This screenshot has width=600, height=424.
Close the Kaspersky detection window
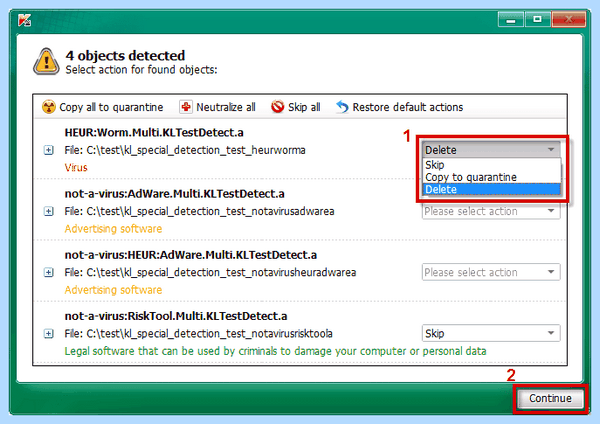click(569, 19)
